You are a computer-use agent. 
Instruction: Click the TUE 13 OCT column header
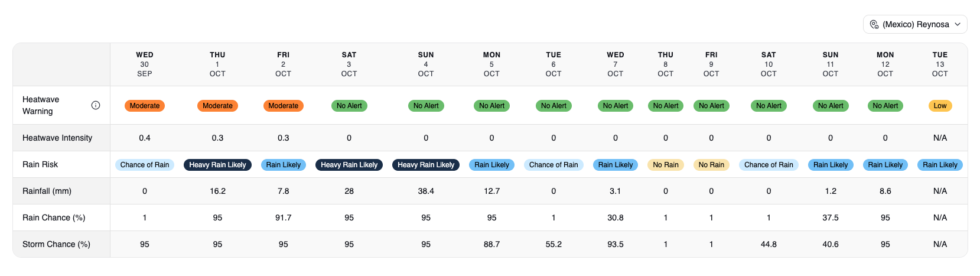(x=940, y=64)
